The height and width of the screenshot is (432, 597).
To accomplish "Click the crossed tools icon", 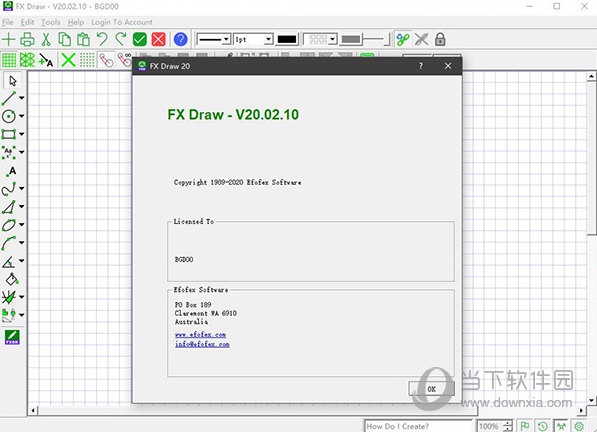I will [421, 39].
